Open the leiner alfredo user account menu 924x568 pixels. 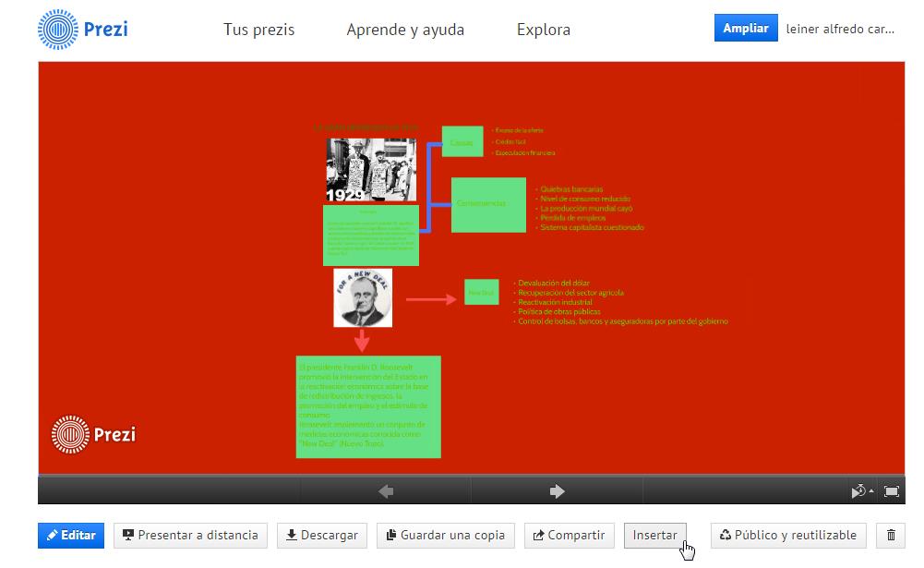pyautogui.click(x=840, y=29)
